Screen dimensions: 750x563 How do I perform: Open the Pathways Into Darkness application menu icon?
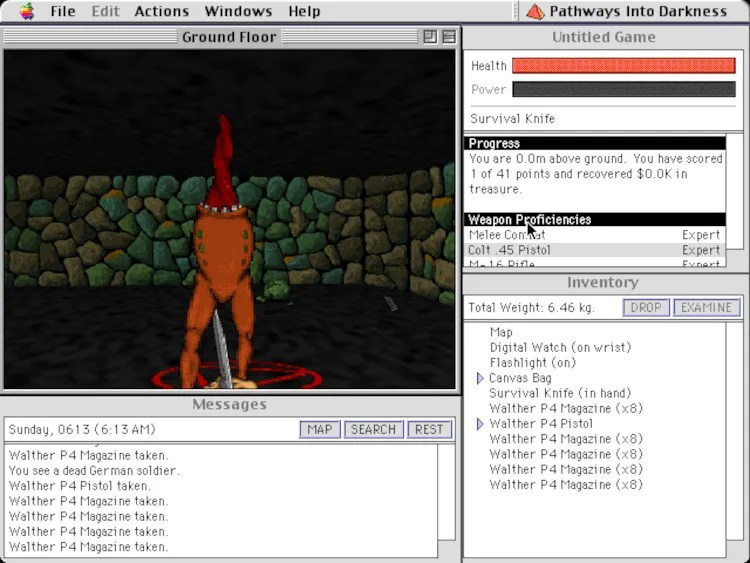(535, 11)
